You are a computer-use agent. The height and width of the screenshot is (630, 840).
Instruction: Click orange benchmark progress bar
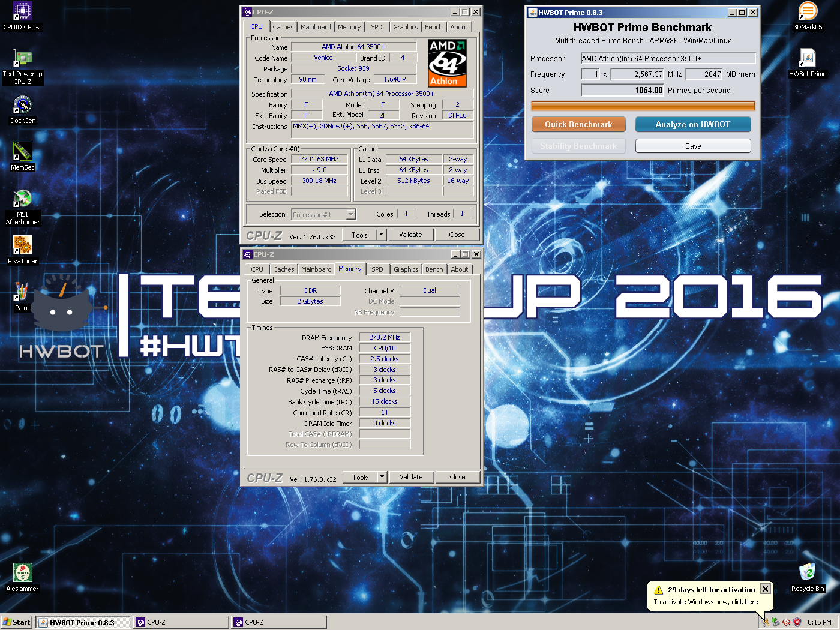643,106
